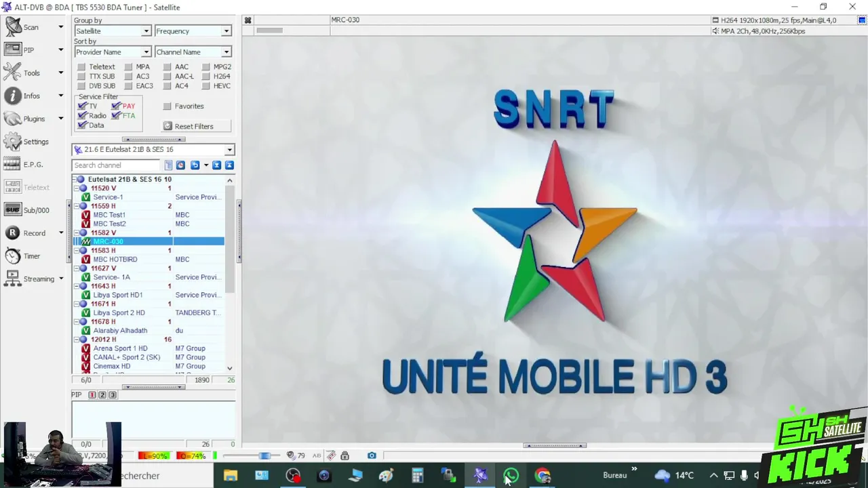Screen dimensions: 868x488
Task: Select PIP button 1
Action: click(93, 395)
